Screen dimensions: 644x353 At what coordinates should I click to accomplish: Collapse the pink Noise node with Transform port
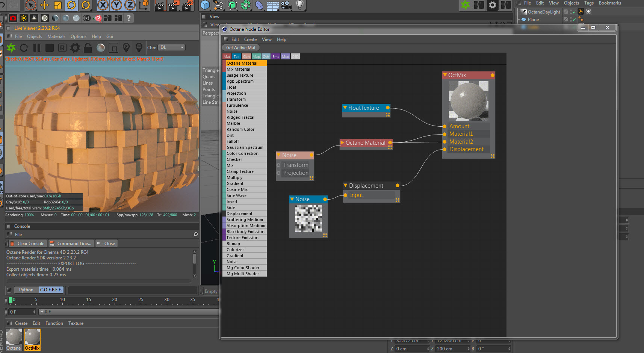[x=279, y=155]
